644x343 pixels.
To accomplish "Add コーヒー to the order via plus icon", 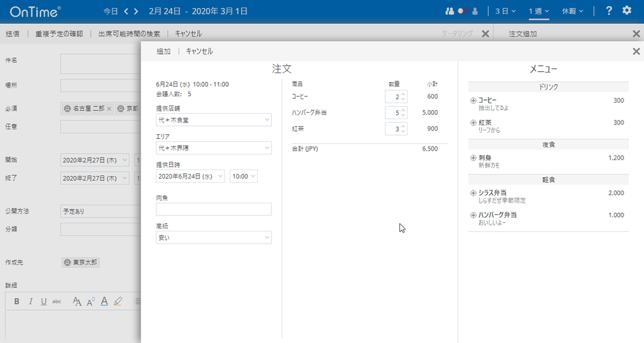I will 473,101.
